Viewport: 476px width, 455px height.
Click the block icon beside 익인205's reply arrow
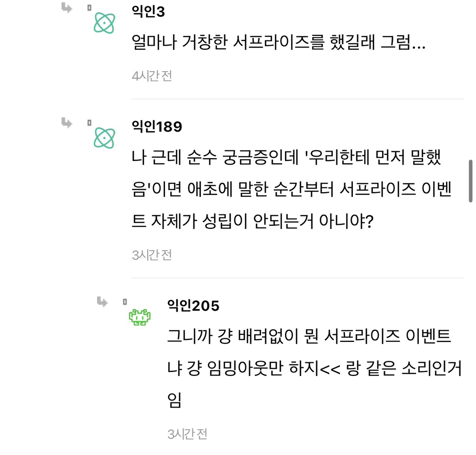(125, 301)
